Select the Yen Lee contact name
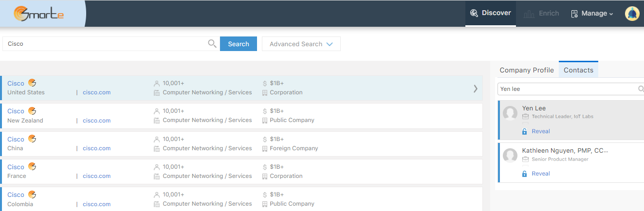Viewport: 644px width, 211px height. click(x=534, y=108)
